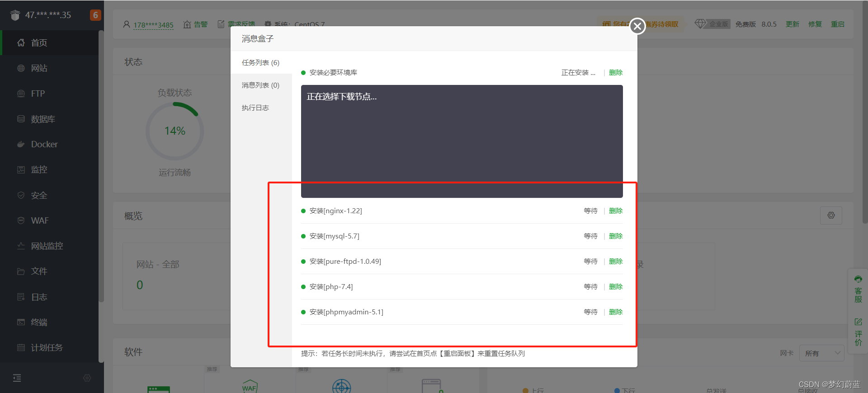The width and height of the screenshot is (868, 393).
Task: Collapse the sidebar using the bottom menu icon
Action: [x=17, y=378]
